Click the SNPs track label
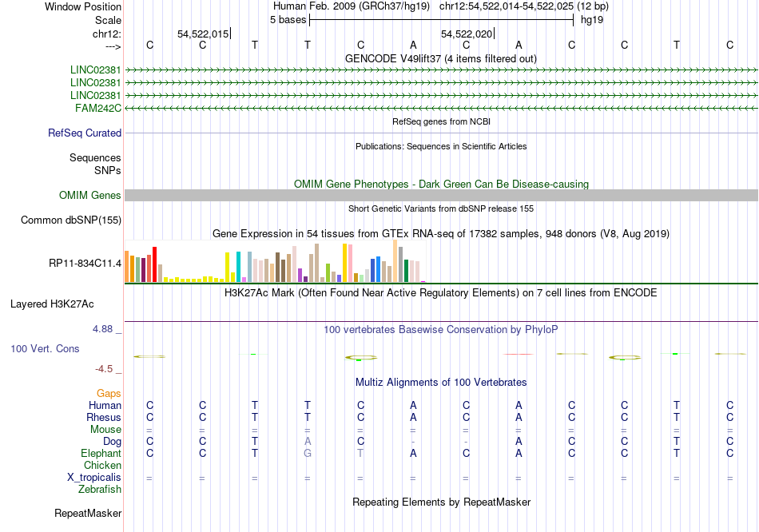 coord(108,170)
